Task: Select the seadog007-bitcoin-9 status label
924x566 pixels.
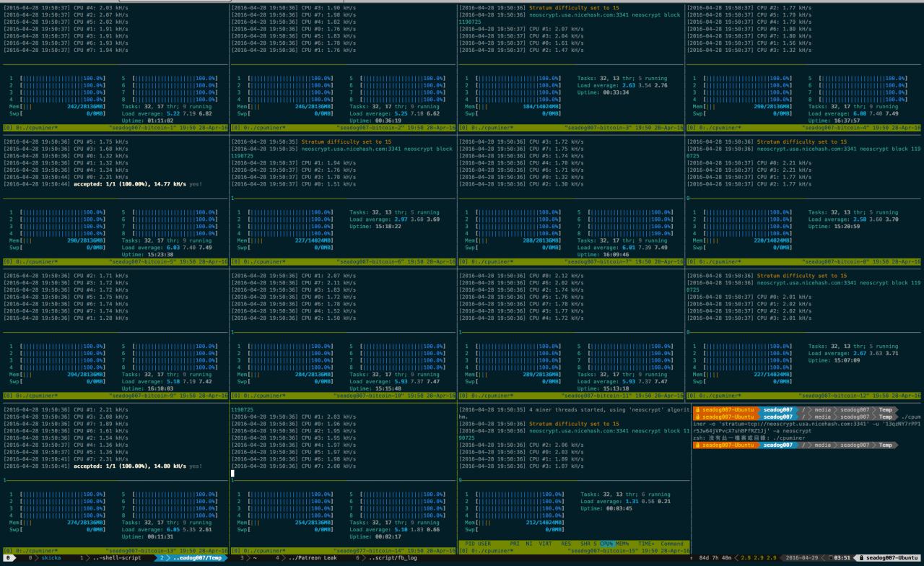Action: point(143,396)
